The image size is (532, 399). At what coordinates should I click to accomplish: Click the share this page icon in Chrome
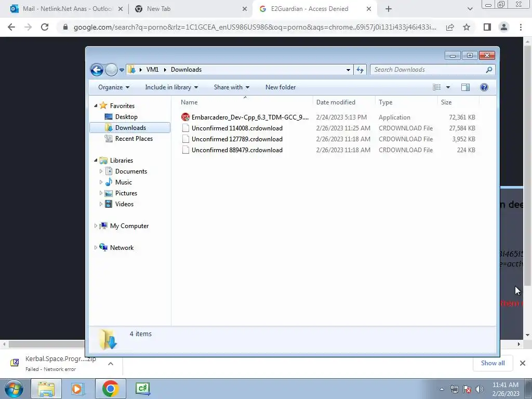pyautogui.click(x=450, y=27)
